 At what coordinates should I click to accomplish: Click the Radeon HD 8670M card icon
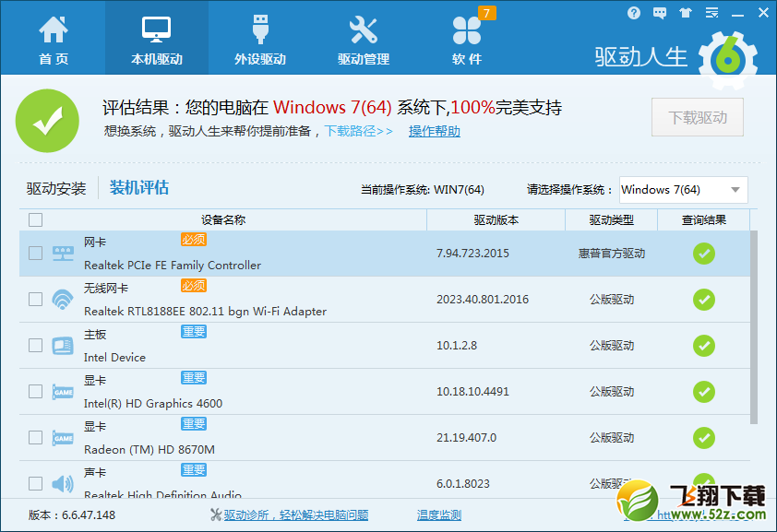[x=63, y=438]
